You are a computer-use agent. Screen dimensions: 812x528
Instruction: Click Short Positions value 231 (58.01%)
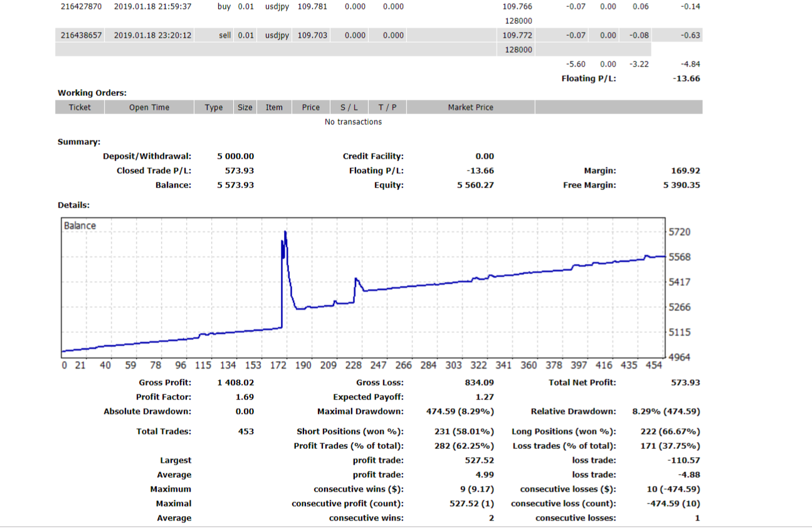click(464, 431)
